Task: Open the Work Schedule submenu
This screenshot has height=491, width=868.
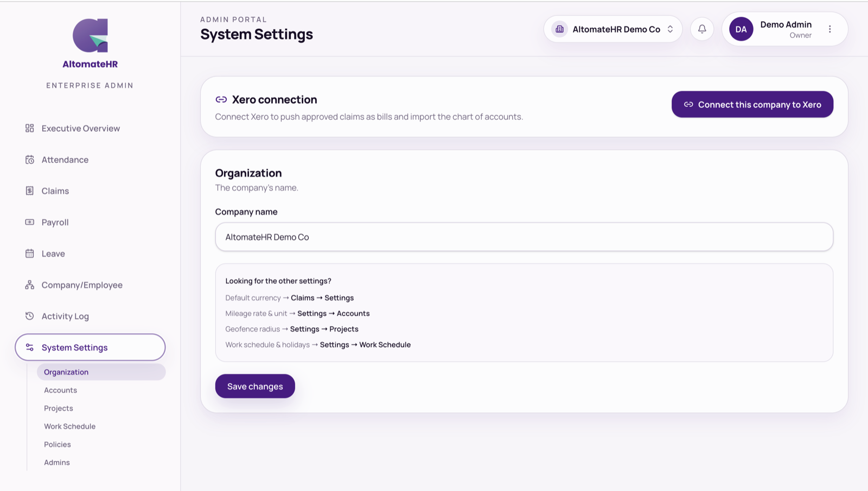Action: pos(101,426)
